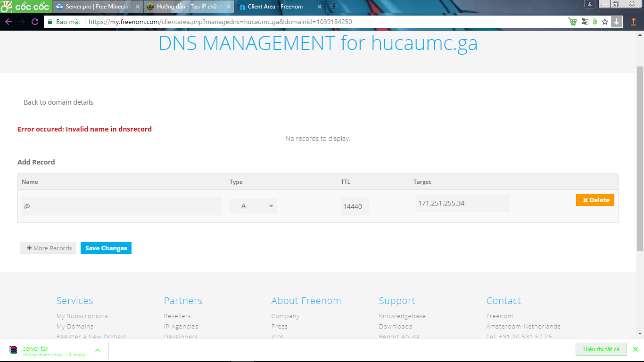This screenshot has height=362, width=644.
Task: Click the Save Changes button
Action: pos(106,248)
